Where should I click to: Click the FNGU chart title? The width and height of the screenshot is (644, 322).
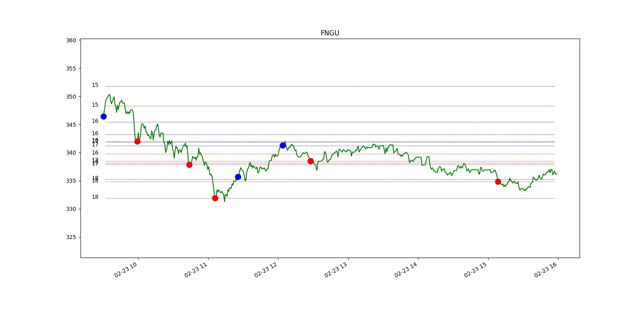330,33
